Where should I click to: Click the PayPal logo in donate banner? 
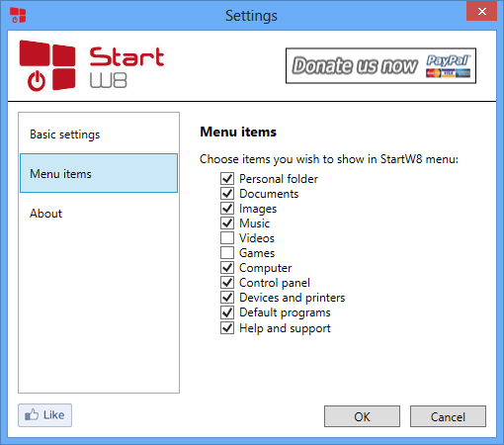(x=448, y=66)
